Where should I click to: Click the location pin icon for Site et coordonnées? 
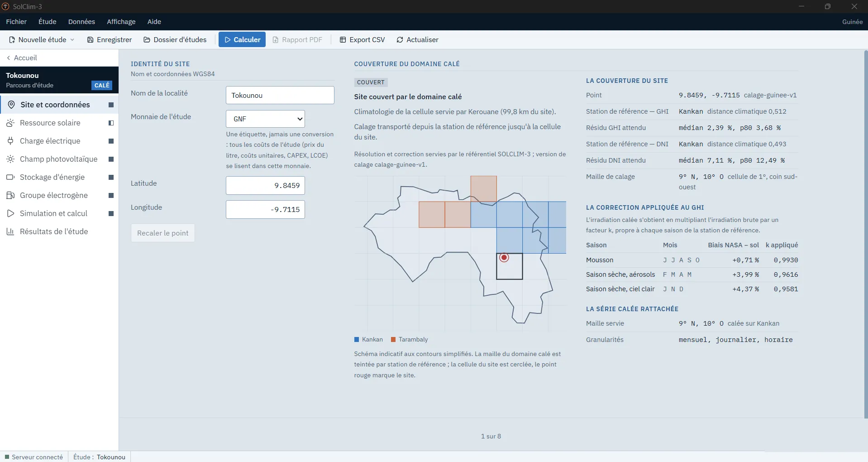tap(11, 105)
